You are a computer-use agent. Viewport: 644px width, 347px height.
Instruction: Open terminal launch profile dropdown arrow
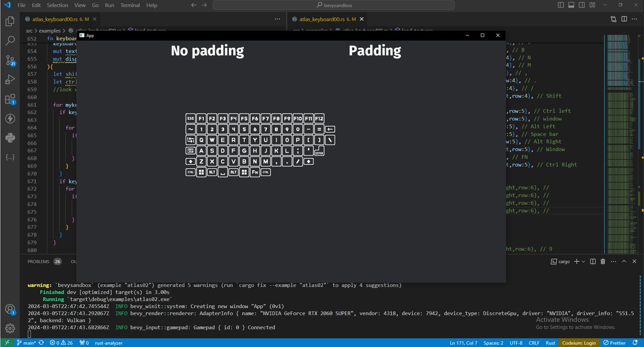(x=583, y=262)
